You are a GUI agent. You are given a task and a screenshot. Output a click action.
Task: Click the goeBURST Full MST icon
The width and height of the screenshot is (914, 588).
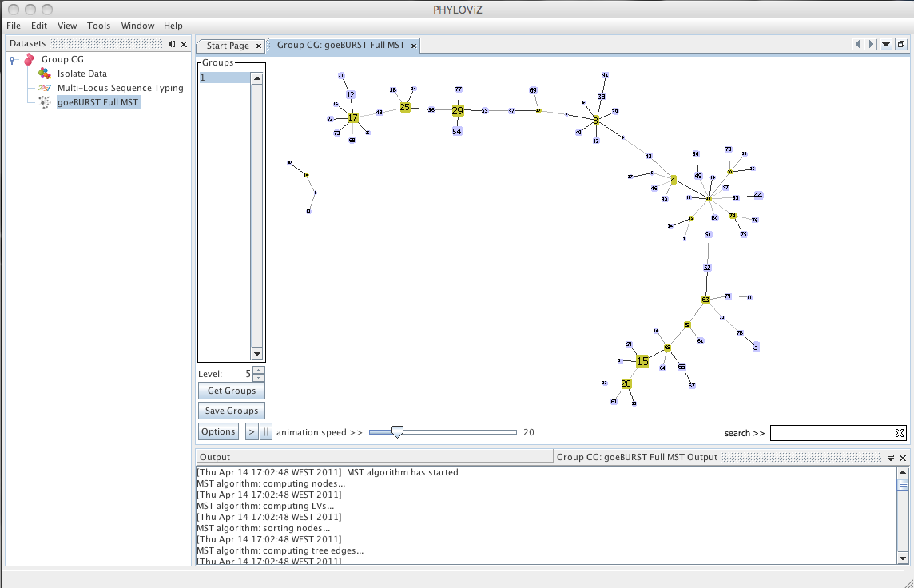pyautogui.click(x=44, y=102)
